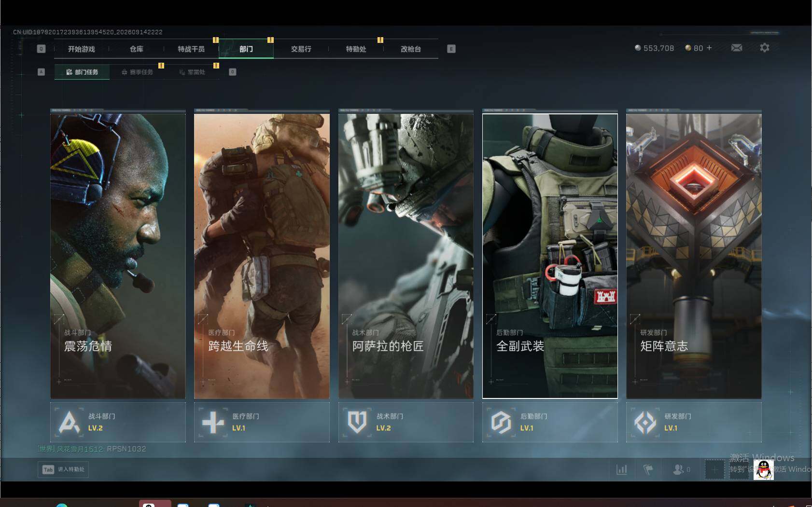Go to the 交易行 tab

tap(301, 49)
